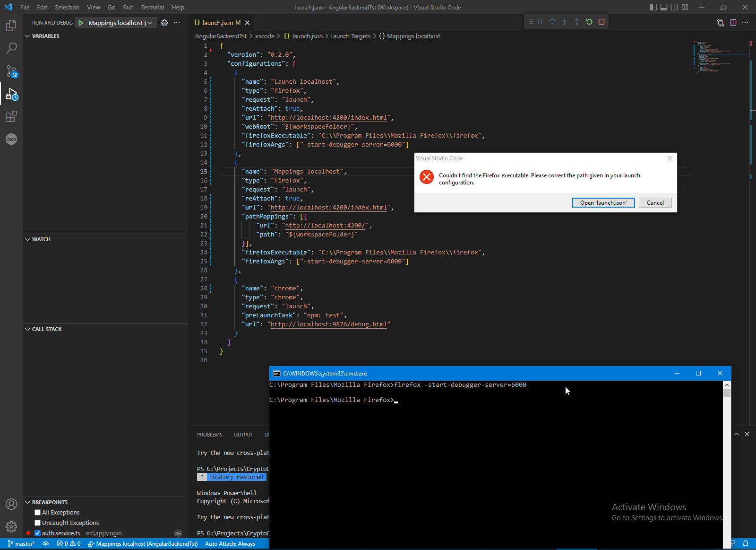Screen dimensions: 756x550
Task: Open the Json extension icon in activity bar
Action: pos(11,139)
